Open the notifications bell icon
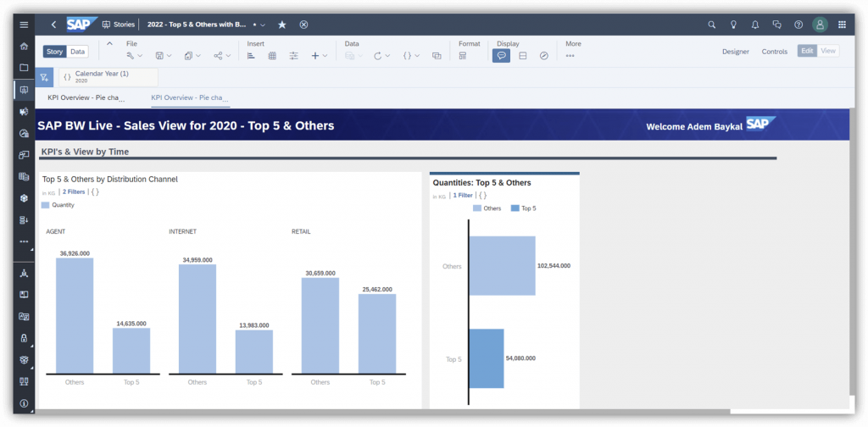This screenshot has height=427, width=868. (x=755, y=25)
